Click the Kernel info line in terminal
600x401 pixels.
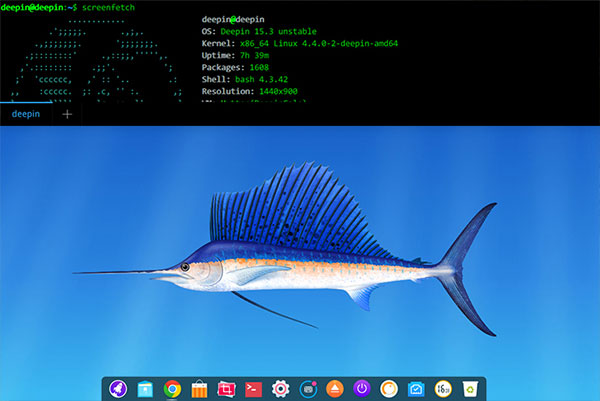(x=300, y=44)
